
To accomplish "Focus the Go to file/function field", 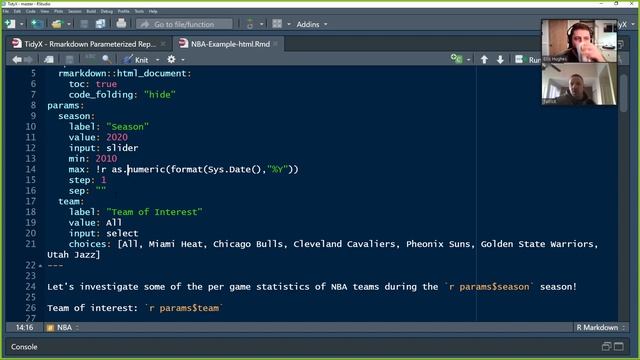I will tap(184, 24).
